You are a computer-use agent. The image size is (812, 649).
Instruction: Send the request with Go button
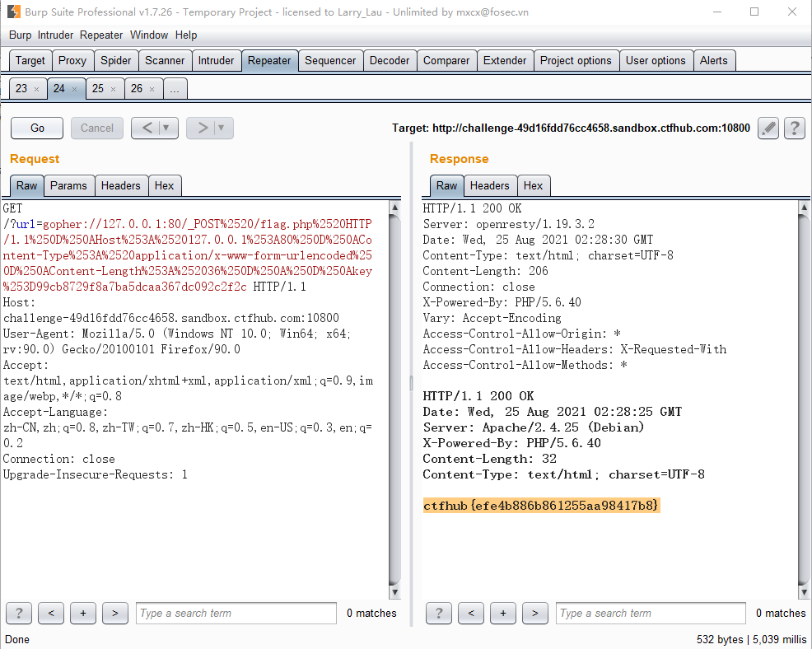(37, 128)
